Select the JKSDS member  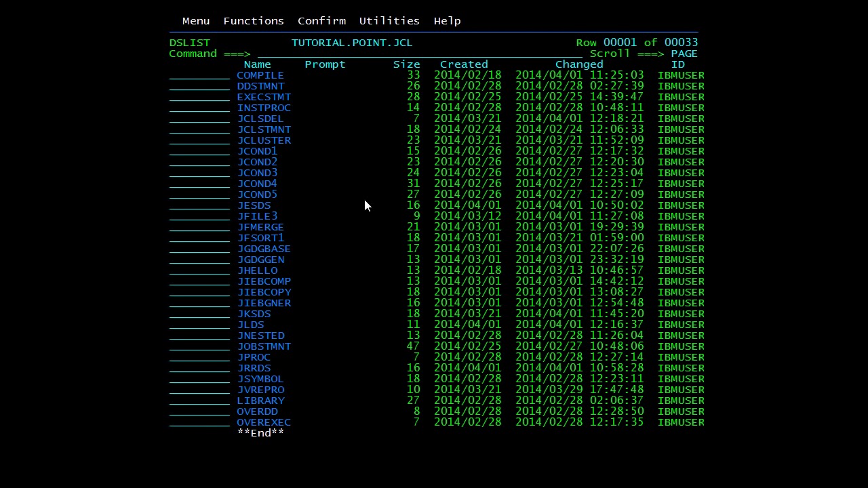point(254,314)
